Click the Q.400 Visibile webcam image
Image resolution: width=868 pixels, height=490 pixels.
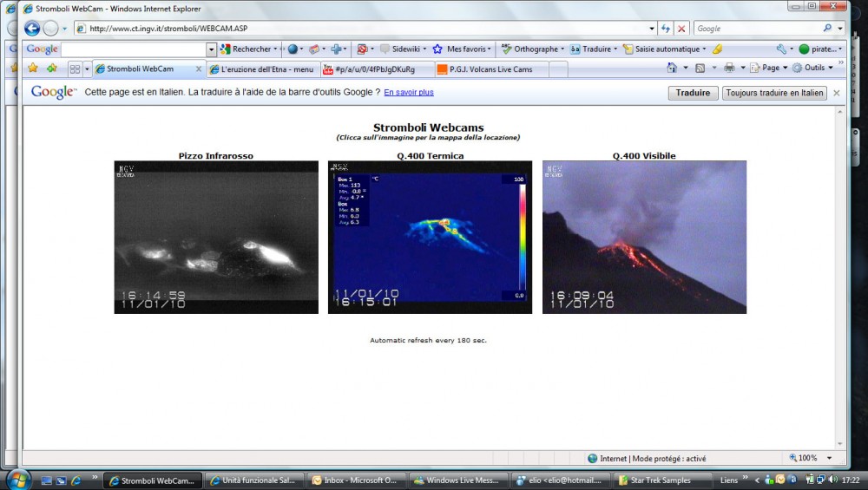pyautogui.click(x=644, y=237)
